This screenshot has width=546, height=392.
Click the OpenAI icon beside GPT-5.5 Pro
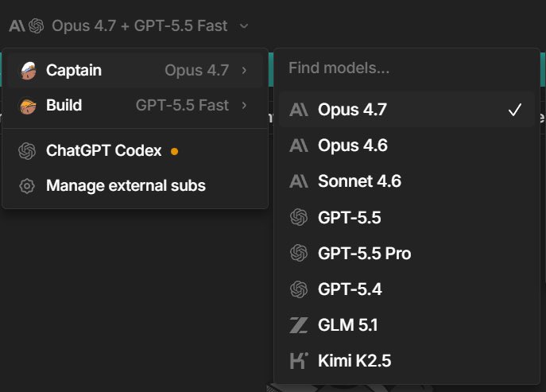point(299,254)
